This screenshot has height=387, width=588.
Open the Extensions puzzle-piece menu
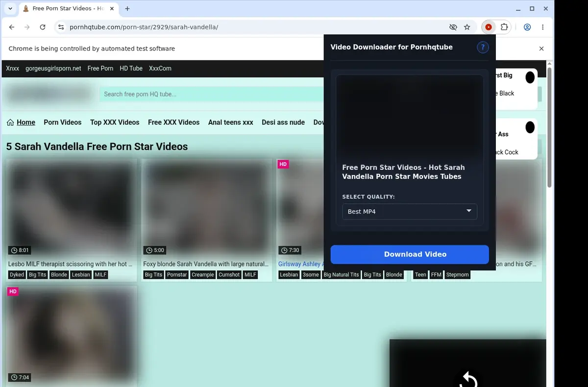click(x=504, y=27)
